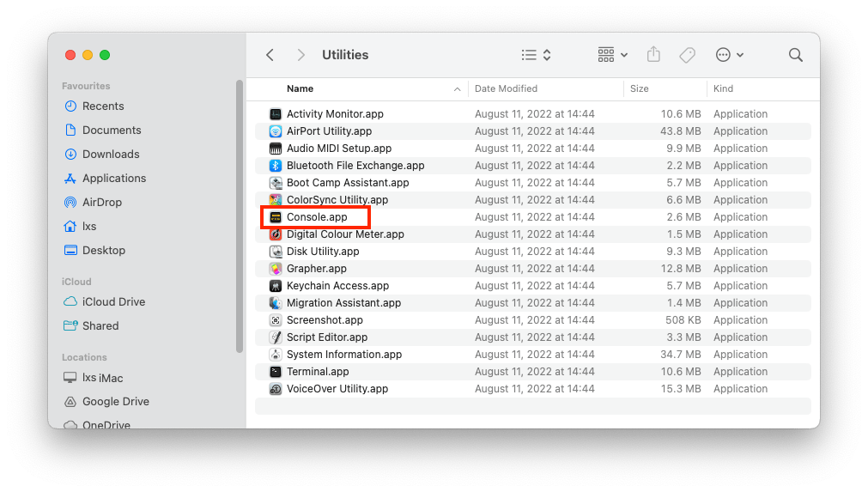Click the red close window button
The height and width of the screenshot is (492, 868).
[70, 55]
